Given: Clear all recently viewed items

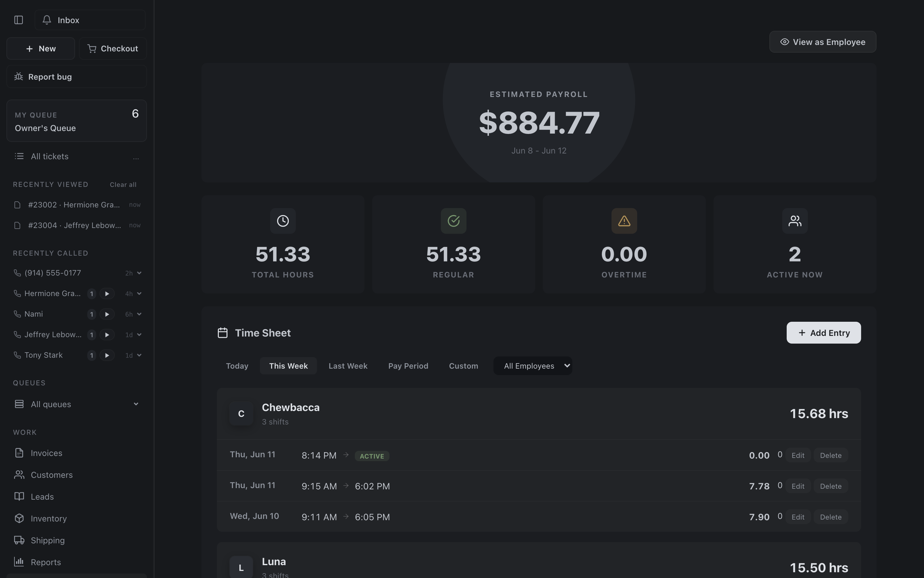Looking at the screenshot, I should pyautogui.click(x=123, y=185).
